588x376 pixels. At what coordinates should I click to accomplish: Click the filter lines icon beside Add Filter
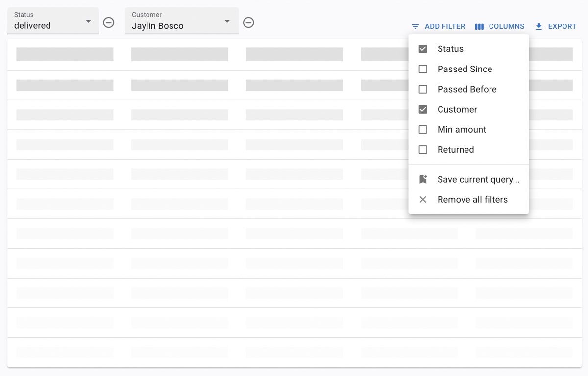pyautogui.click(x=416, y=26)
